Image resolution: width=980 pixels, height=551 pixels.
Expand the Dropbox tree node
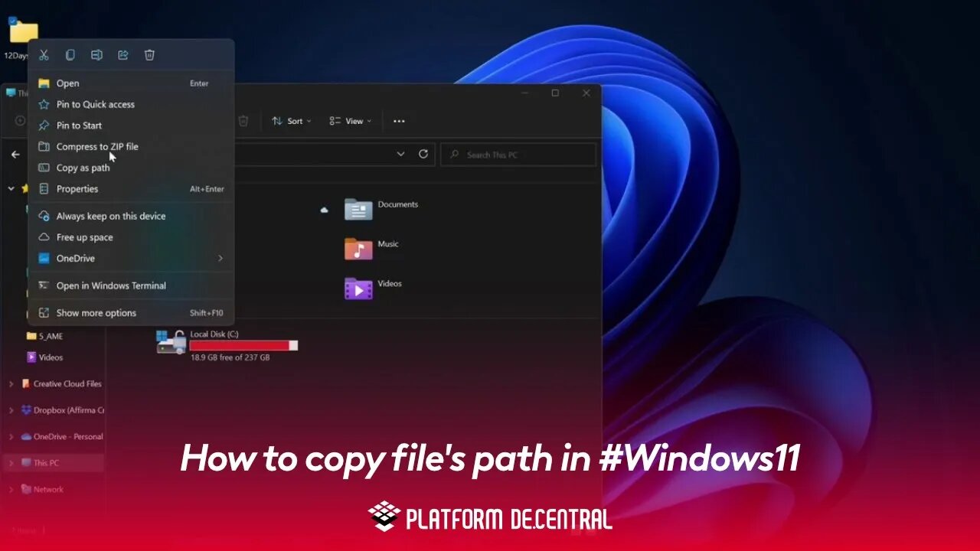pos(11,410)
